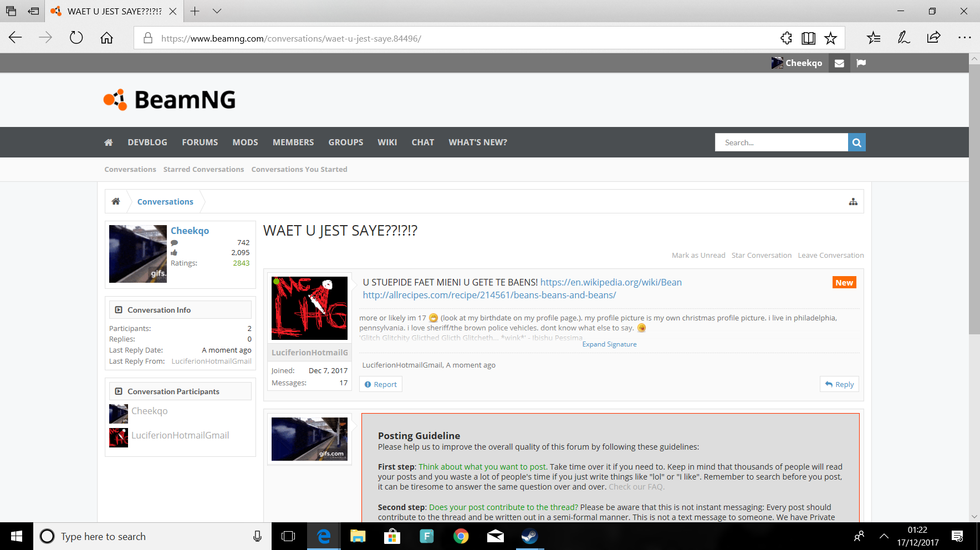
Task: Click the BeamNG logo
Action: point(170,100)
